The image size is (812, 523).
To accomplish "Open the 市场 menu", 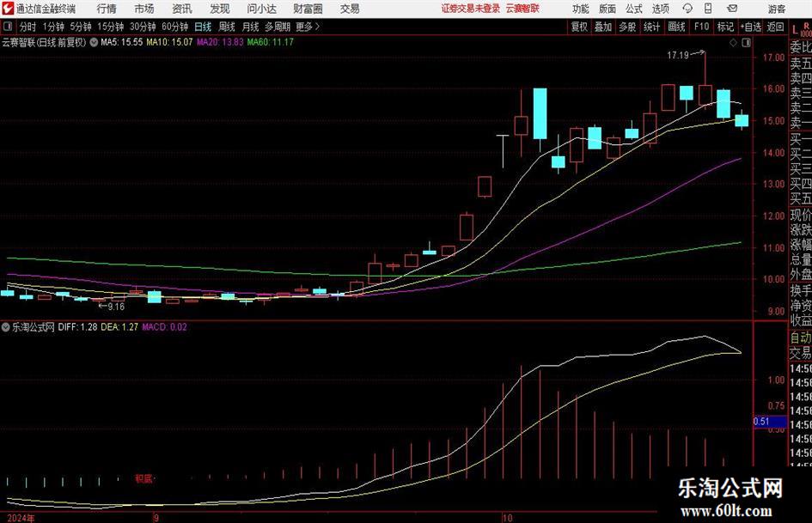I will tap(144, 9).
